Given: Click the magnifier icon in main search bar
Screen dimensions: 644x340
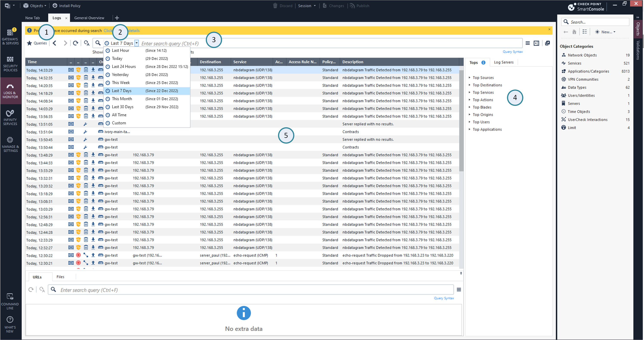Looking at the screenshot, I should (x=98, y=43).
